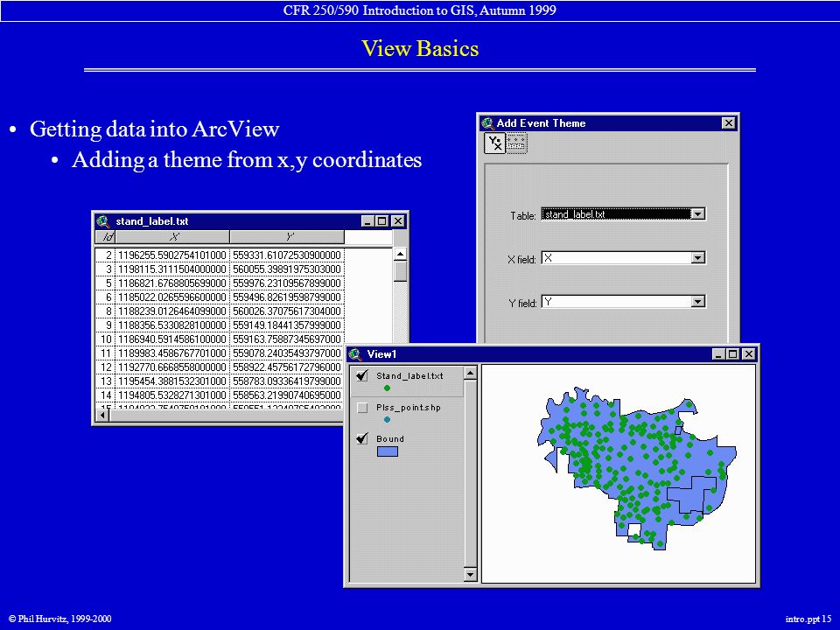840x630 pixels.
Task: Open the Y field dropdown arrow
Action: (697, 302)
